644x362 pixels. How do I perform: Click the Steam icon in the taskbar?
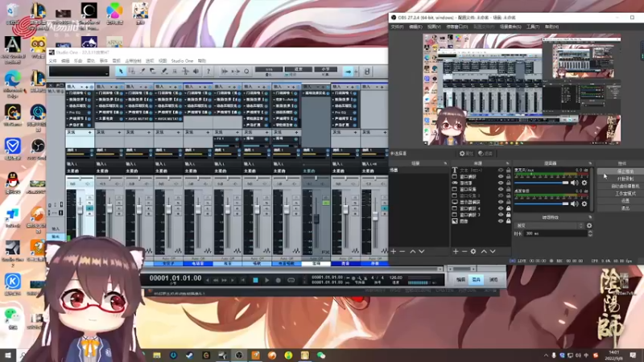(189, 356)
